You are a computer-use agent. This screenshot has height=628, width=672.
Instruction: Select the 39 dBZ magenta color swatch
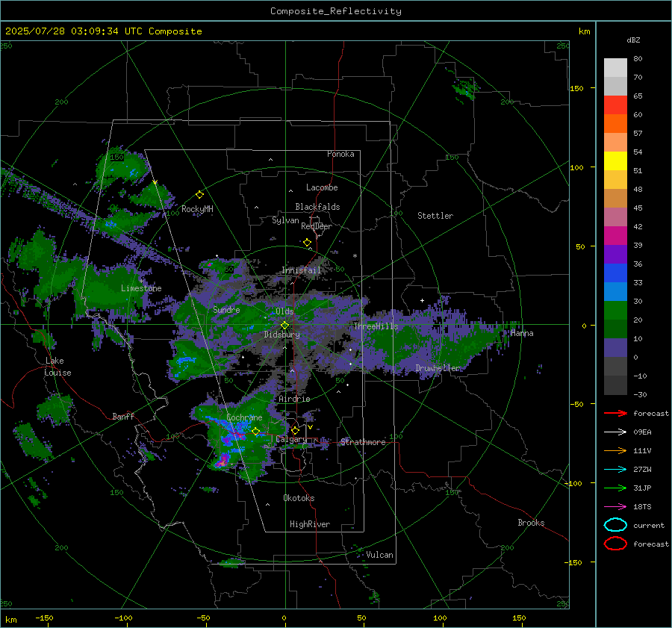[615, 236]
